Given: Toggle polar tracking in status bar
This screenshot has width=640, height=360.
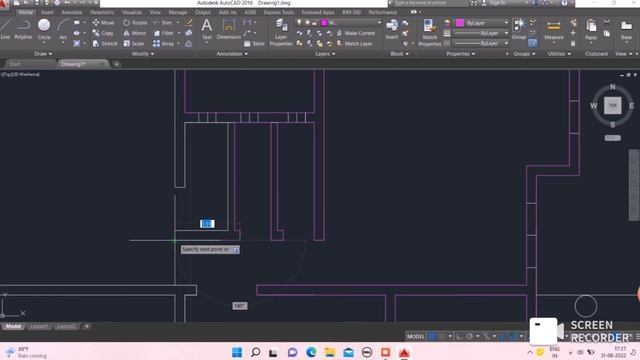Looking at the screenshot, I should (x=469, y=336).
